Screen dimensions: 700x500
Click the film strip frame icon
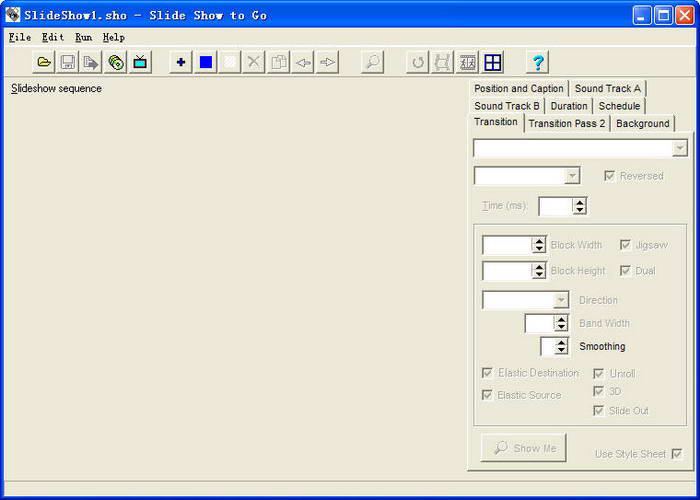click(442, 62)
